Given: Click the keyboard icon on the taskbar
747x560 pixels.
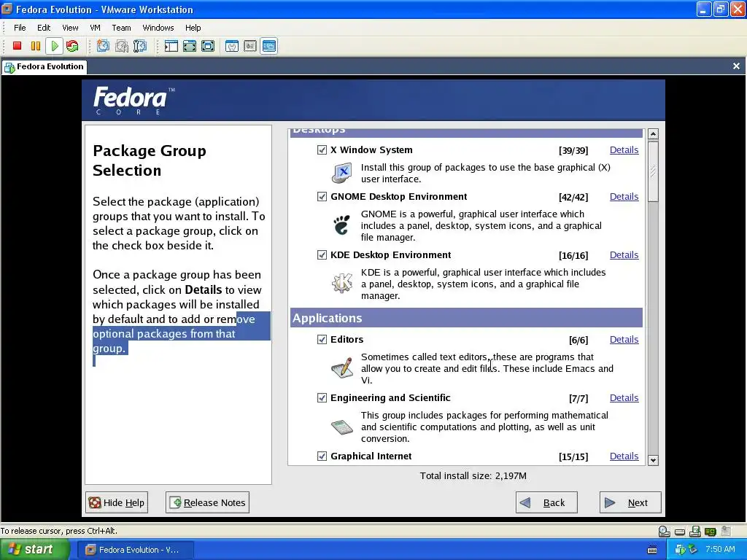Looking at the screenshot, I should click(x=652, y=550).
